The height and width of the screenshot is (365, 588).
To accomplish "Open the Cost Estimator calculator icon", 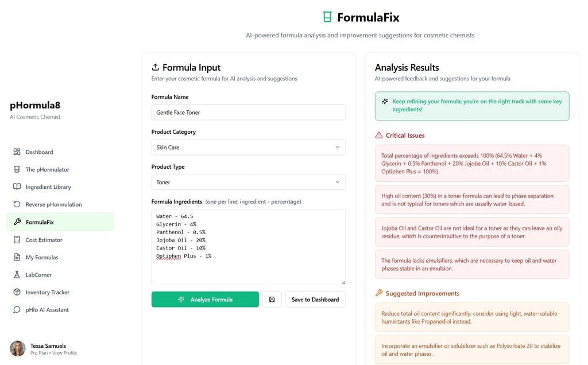I will (x=17, y=240).
